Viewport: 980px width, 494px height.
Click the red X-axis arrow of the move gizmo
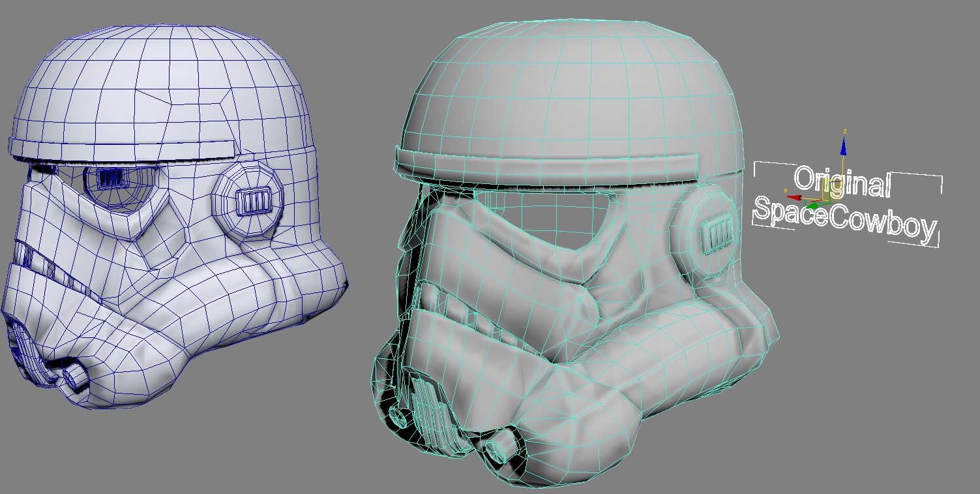[x=795, y=196]
